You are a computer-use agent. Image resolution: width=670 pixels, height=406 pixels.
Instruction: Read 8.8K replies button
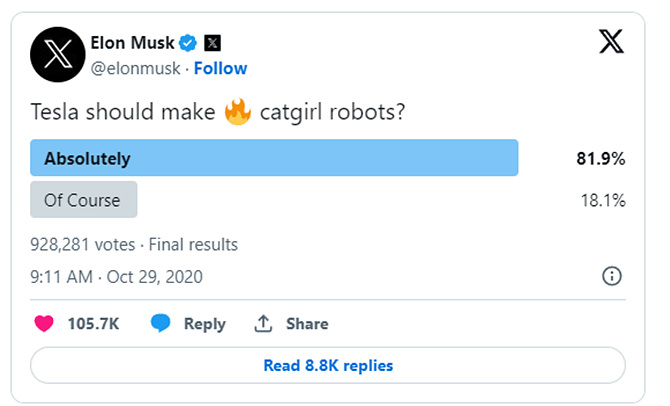(x=328, y=365)
